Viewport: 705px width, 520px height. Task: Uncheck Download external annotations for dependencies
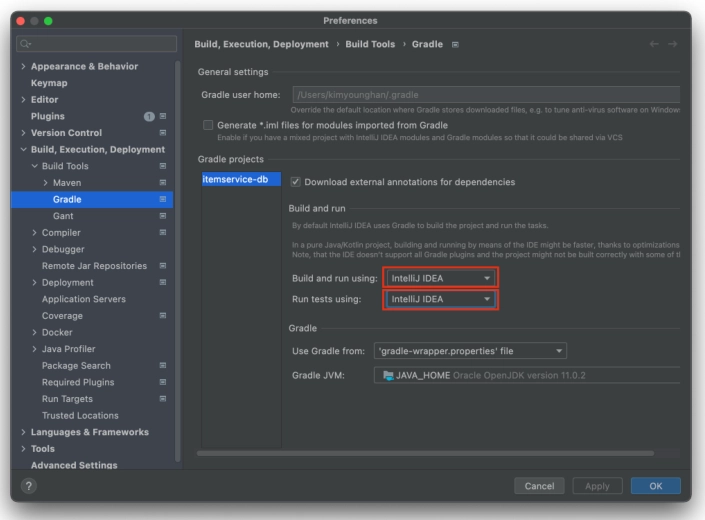tap(295, 182)
